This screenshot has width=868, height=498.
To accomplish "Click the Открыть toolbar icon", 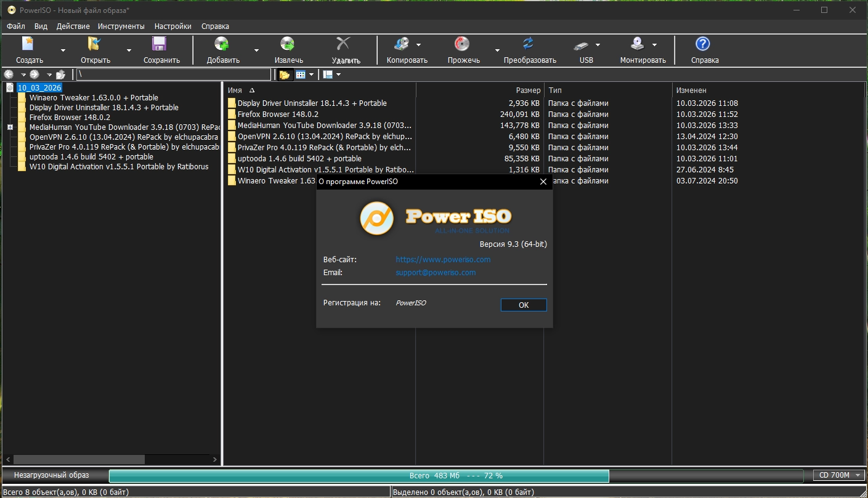I will (94, 44).
